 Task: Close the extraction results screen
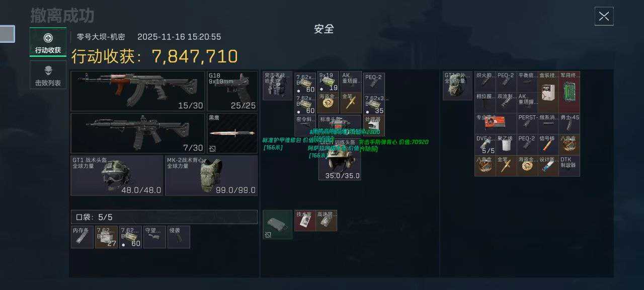pyautogui.click(x=604, y=16)
